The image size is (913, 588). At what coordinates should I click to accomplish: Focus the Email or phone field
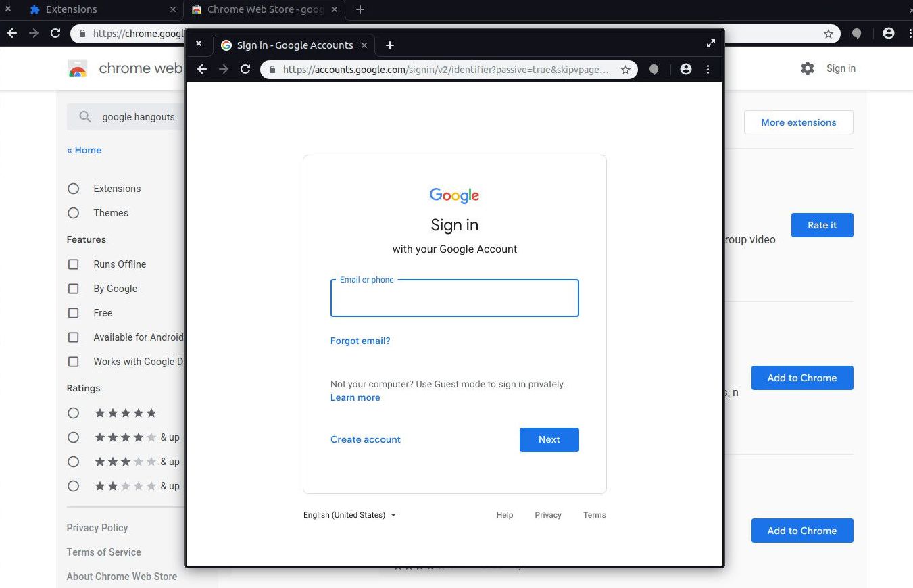coord(454,298)
